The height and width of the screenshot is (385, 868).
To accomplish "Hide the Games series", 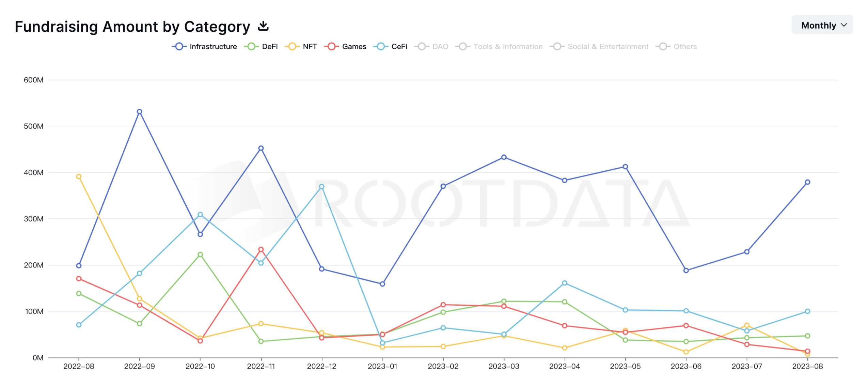I will (345, 47).
